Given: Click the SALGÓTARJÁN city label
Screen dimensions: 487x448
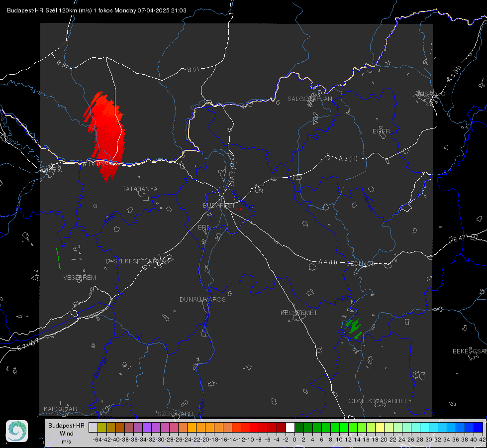Looking at the screenshot, I should click(x=309, y=99).
